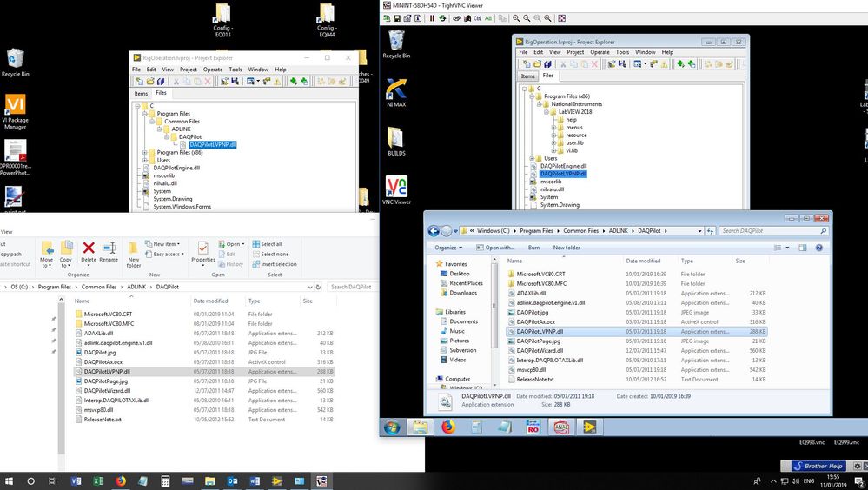868x490 pixels.
Task: Click Save connection icon in TightVNC toolbar
Action: click(397, 18)
